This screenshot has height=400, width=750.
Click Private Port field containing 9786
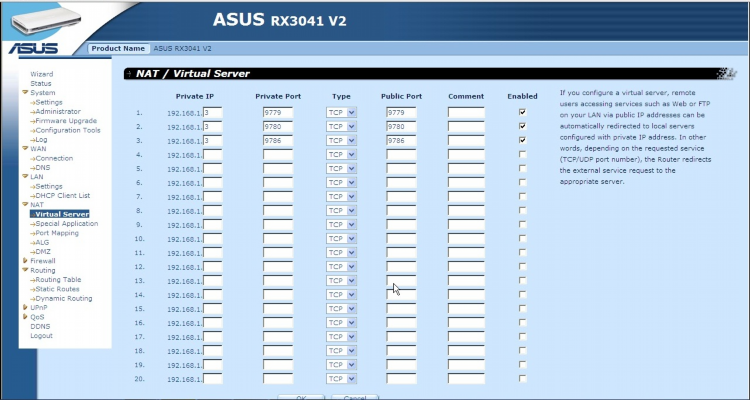pos(278,141)
